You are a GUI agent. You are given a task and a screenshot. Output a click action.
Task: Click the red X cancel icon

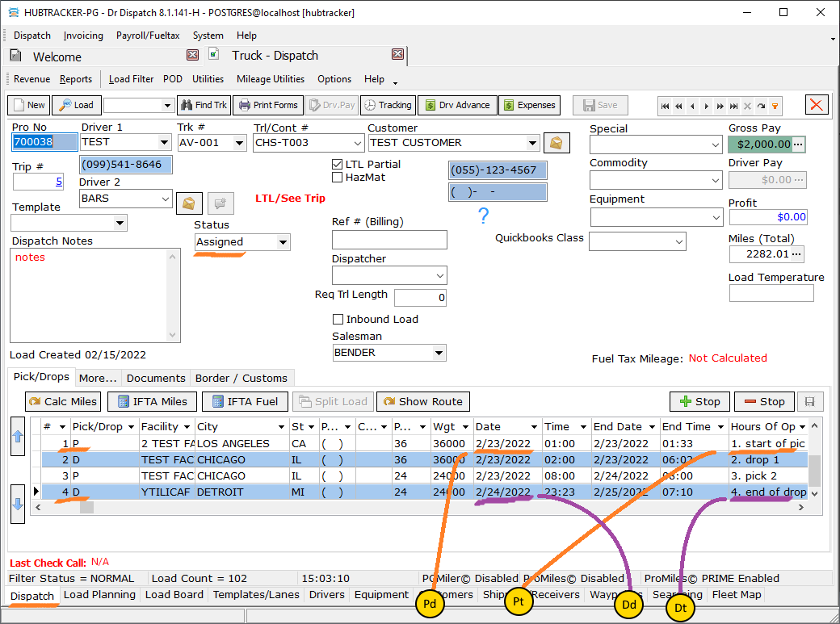pyautogui.click(x=817, y=105)
